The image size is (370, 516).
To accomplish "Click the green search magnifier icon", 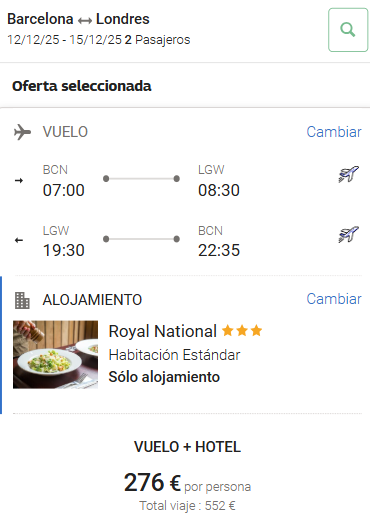I will tap(348, 30).
